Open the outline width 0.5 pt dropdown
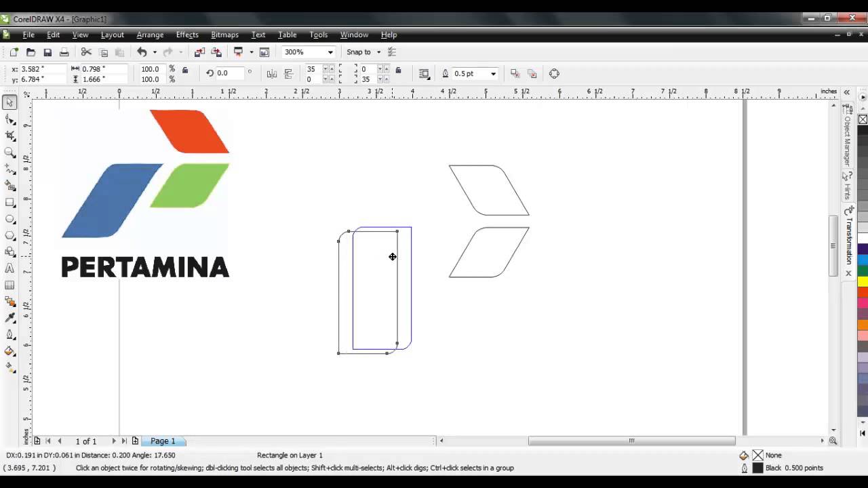The height and width of the screenshot is (488, 868). (493, 73)
